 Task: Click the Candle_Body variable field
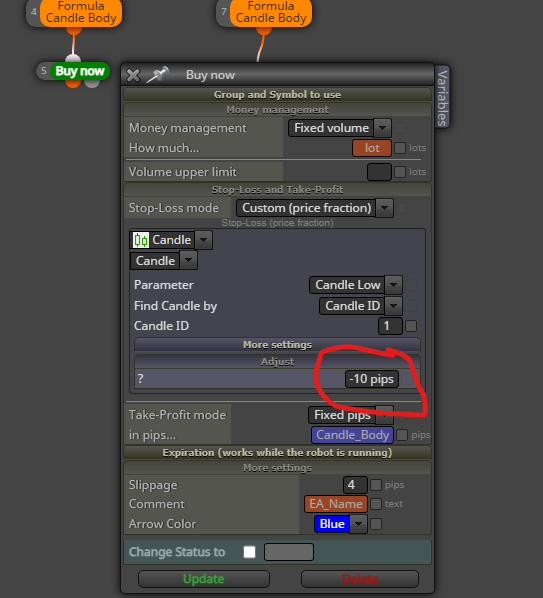tap(352, 435)
